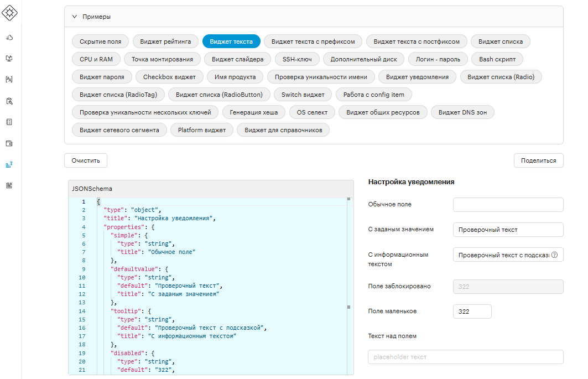Click the highlighted blue chart sidebar icon

pyautogui.click(x=9, y=164)
